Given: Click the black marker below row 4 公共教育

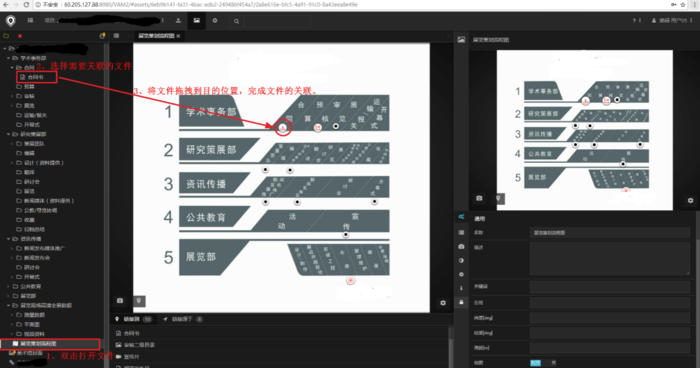Looking at the screenshot, I should [x=346, y=234].
